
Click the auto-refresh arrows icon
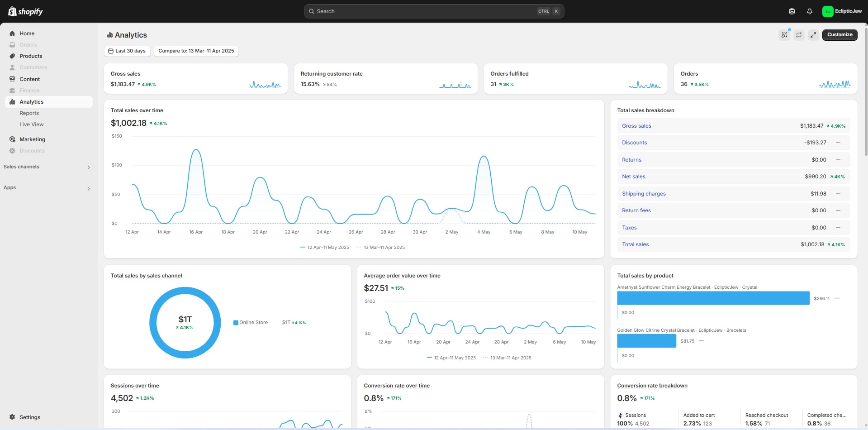click(x=799, y=35)
